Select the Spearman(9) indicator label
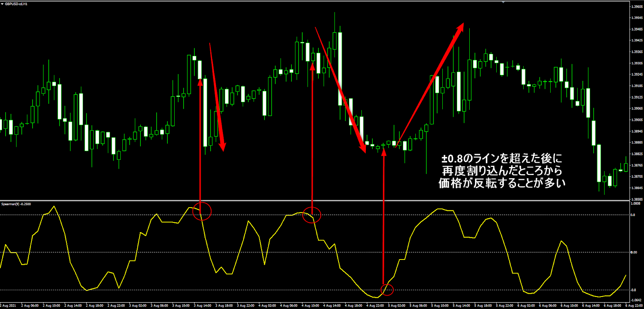644x309 pixels. [x=16, y=204]
